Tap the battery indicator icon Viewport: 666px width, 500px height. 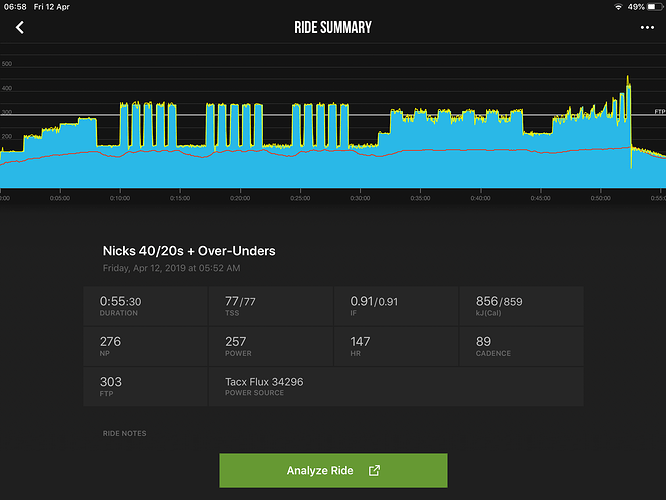pyautogui.click(x=654, y=6)
